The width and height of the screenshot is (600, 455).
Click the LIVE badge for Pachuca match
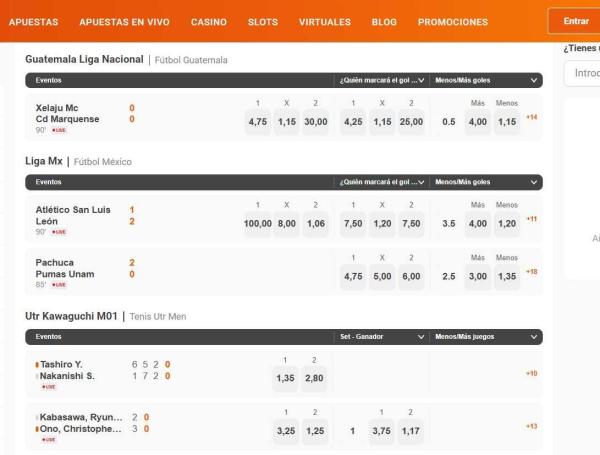pos(59,285)
